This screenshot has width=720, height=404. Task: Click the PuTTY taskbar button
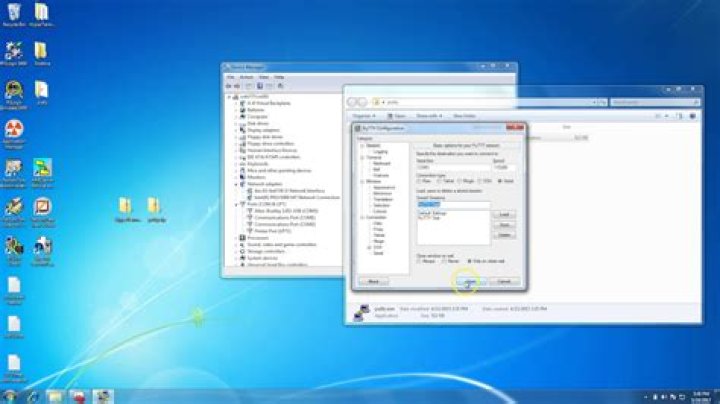(x=102, y=397)
